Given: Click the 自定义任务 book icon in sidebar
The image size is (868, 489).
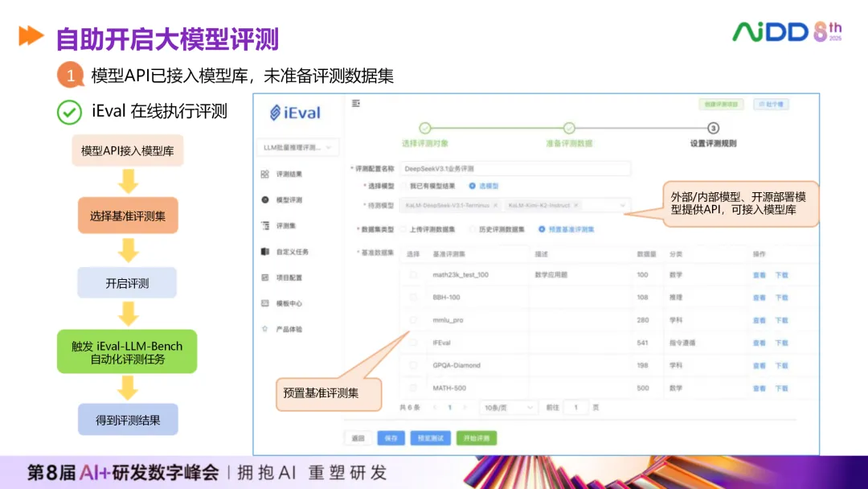Looking at the screenshot, I should point(265,252).
